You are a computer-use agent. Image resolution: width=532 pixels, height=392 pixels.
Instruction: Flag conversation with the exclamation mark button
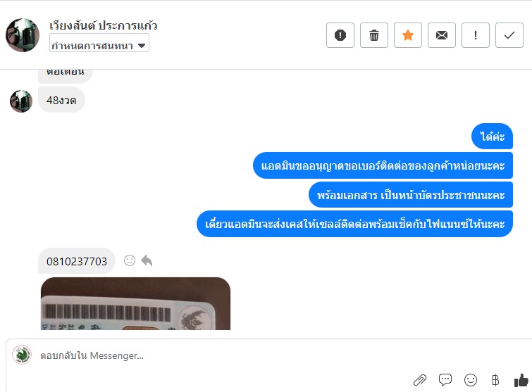click(476, 35)
